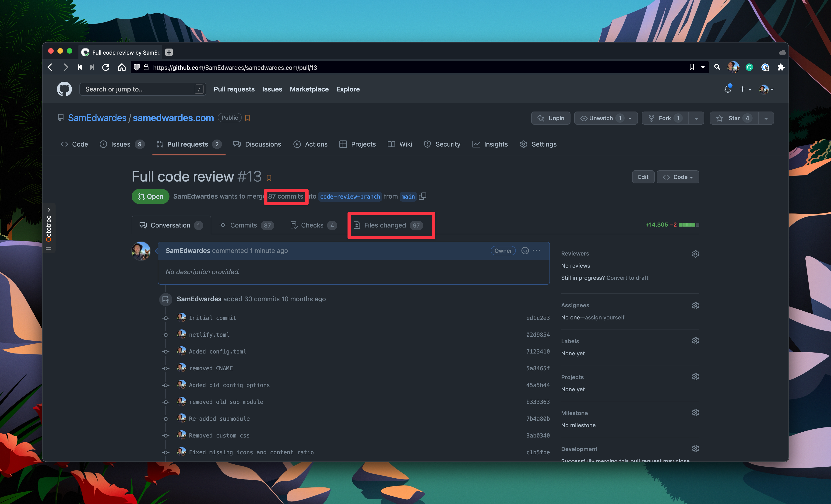Open the Code dropdown near Edit
The width and height of the screenshot is (831, 504).
point(678,177)
